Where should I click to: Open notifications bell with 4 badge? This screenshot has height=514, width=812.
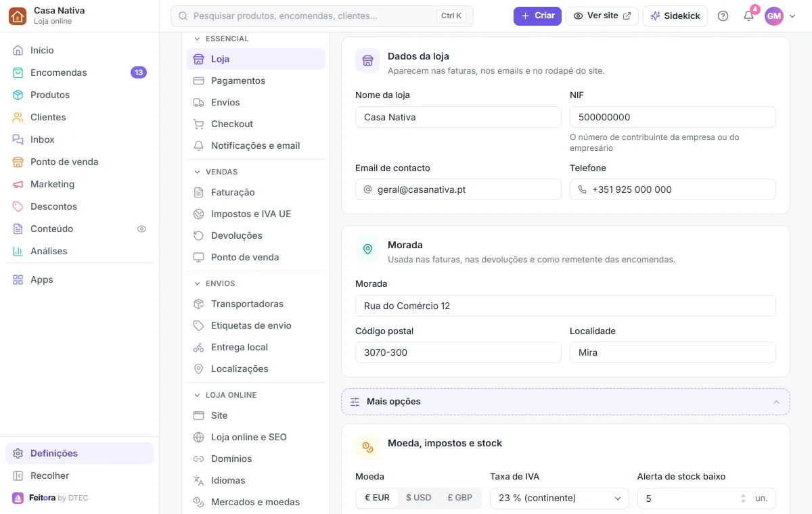click(748, 16)
